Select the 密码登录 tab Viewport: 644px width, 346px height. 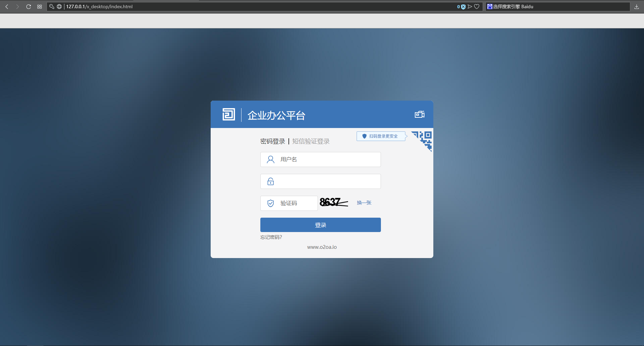tap(273, 141)
